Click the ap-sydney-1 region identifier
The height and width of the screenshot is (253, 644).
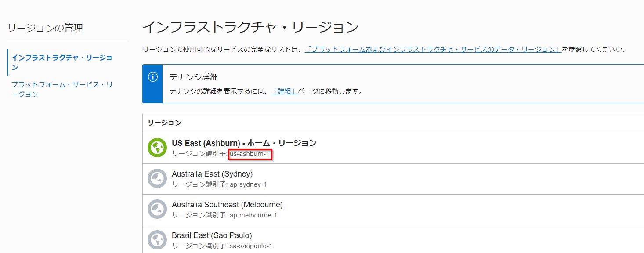(248, 184)
